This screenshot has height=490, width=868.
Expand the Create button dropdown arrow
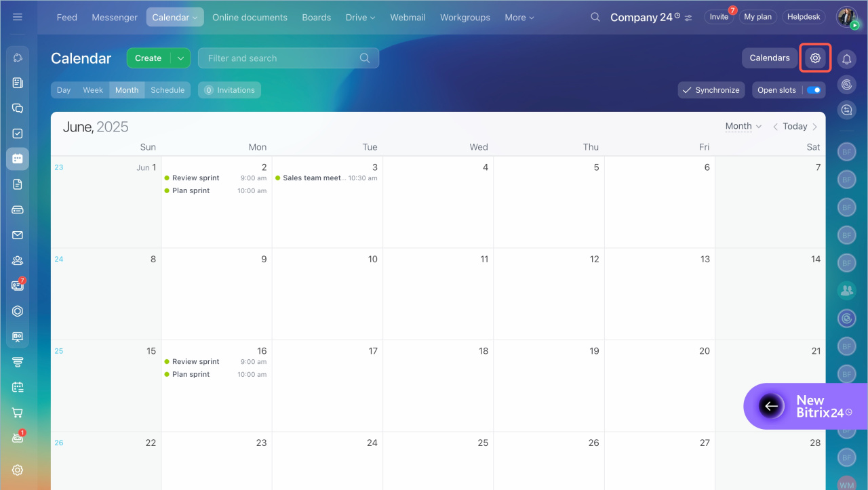[180, 58]
